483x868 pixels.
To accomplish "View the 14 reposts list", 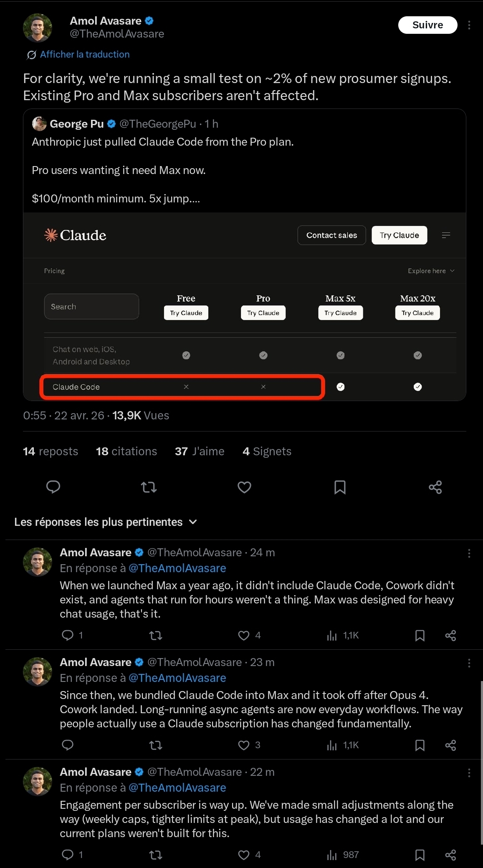I will click(x=51, y=451).
